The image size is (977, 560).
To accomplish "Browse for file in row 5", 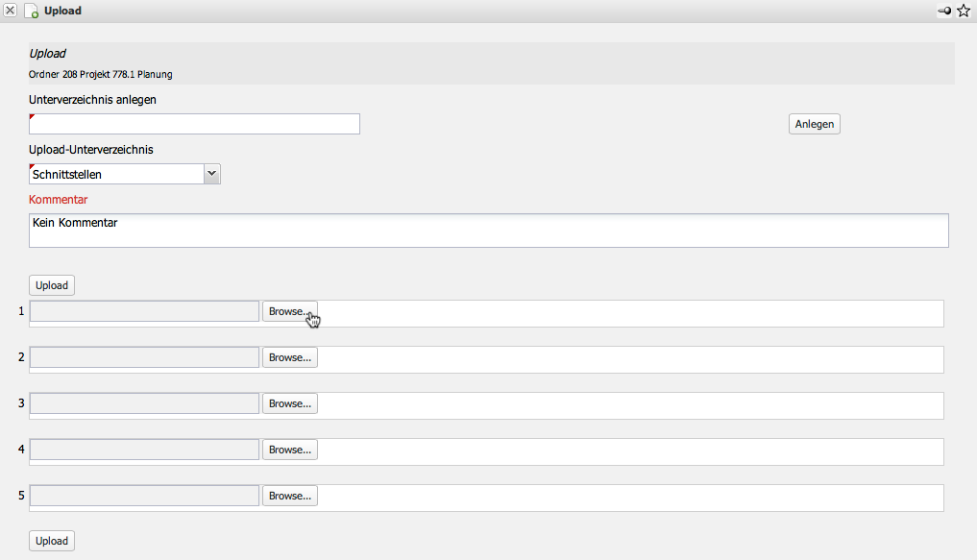I will (289, 496).
